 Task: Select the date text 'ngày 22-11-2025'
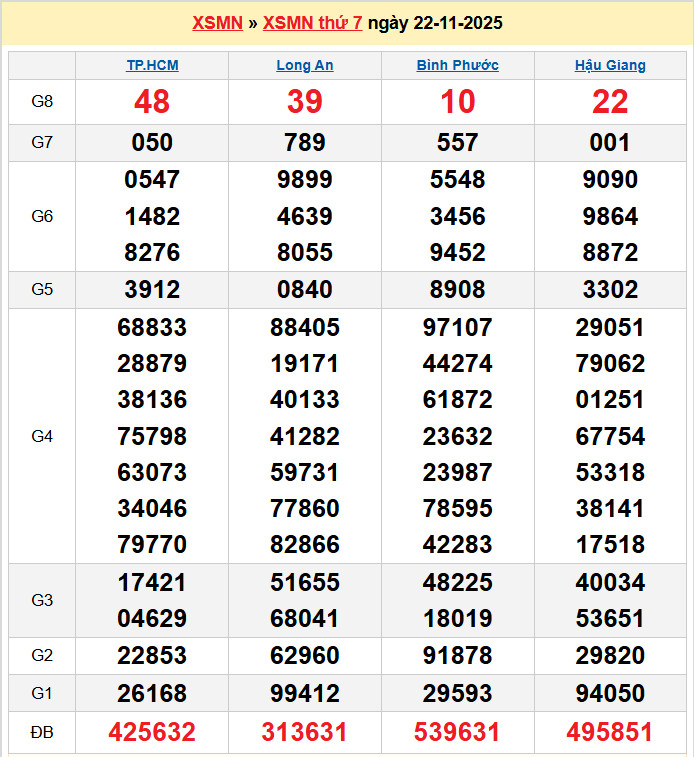tap(435, 23)
